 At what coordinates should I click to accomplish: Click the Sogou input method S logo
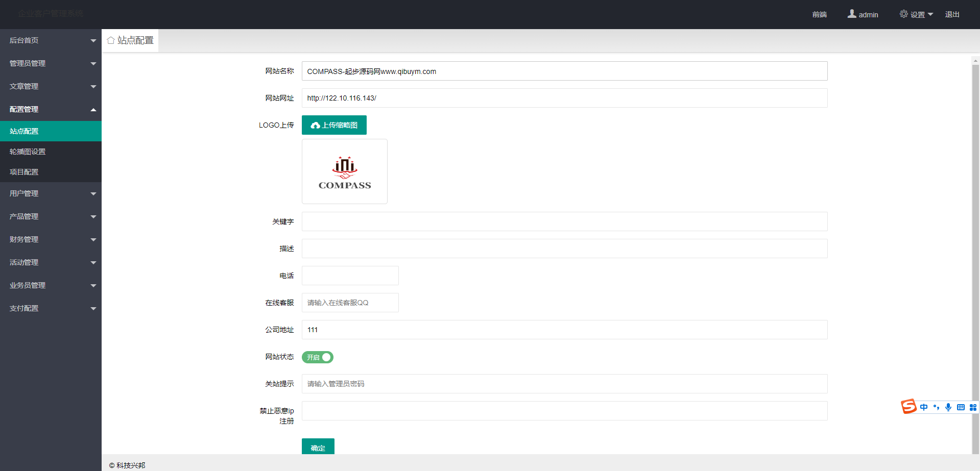pyautogui.click(x=909, y=407)
